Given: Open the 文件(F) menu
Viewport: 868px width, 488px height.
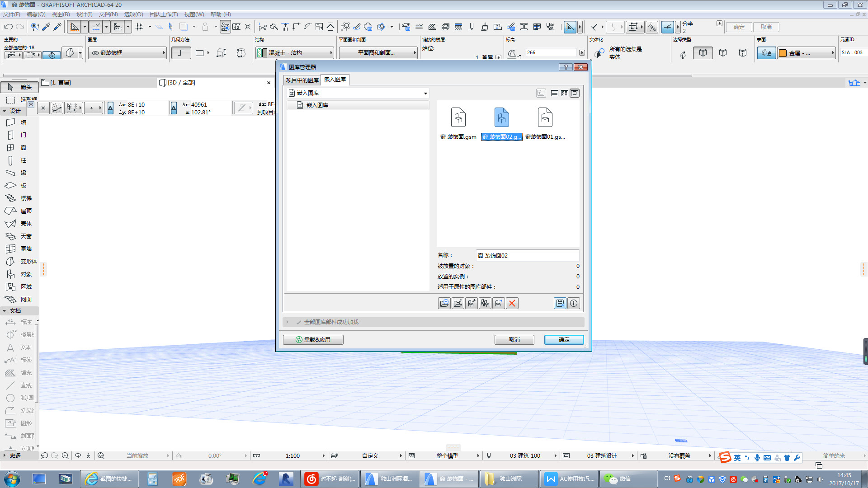Looking at the screenshot, I should click(x=12, y=14).
